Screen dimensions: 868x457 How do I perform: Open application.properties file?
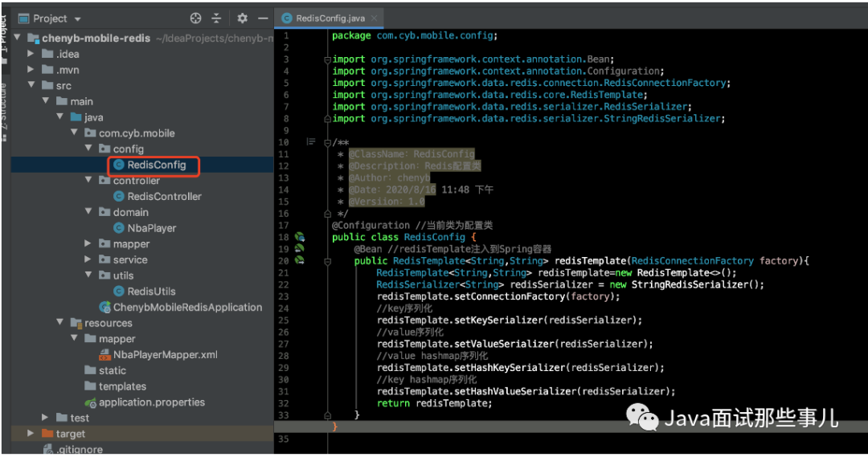(152, 402)
